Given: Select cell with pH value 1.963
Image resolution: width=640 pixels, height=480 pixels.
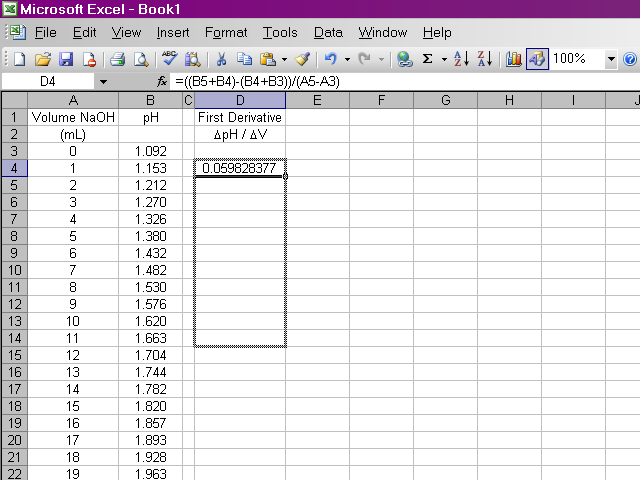Looking at the screenshot, I should click(151, 473).
